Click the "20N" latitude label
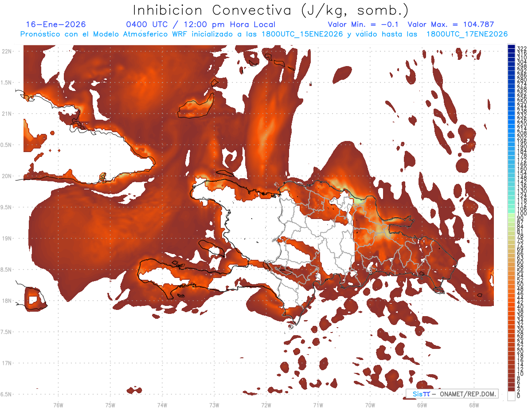This screenshot has height=411, width=532. pos(6,176)
